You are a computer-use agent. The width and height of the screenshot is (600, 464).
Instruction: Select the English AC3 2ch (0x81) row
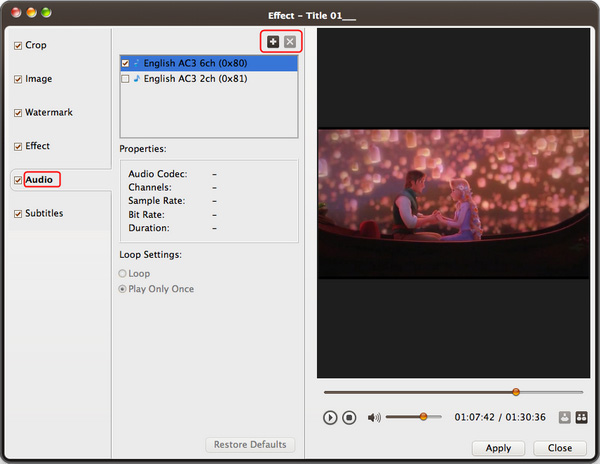[x=209, y=79]
